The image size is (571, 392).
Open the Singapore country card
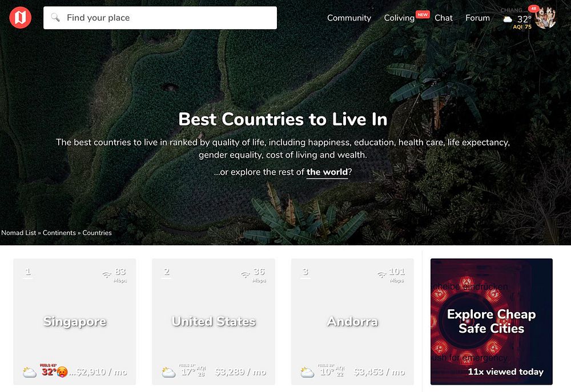tap(75, 322)
